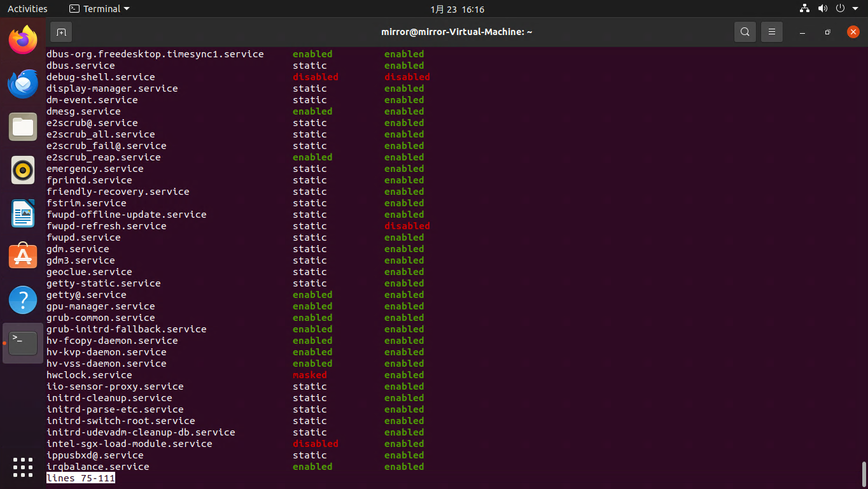This screenshot has height=489, width=868.
Task: Click hv-vss-daemon.service entry
Action: [x=106, y=364]
